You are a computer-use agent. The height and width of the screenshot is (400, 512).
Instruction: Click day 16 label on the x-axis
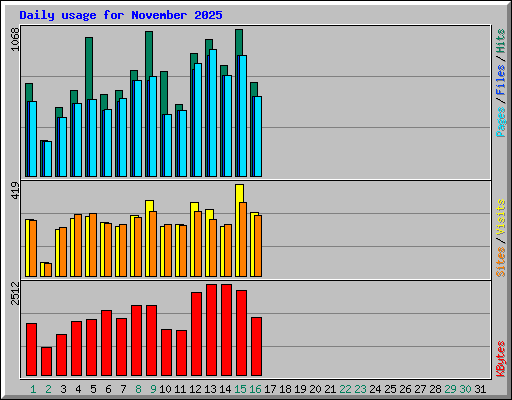tap(255, 389)
